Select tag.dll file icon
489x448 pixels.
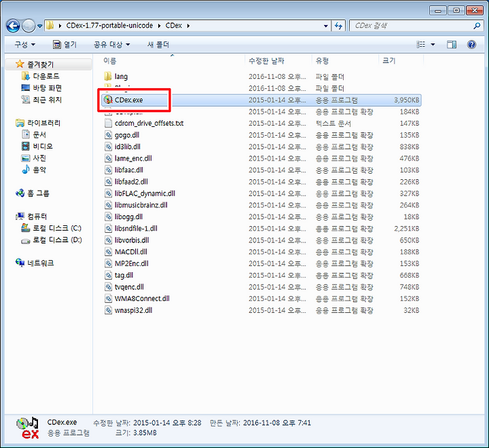108,276
